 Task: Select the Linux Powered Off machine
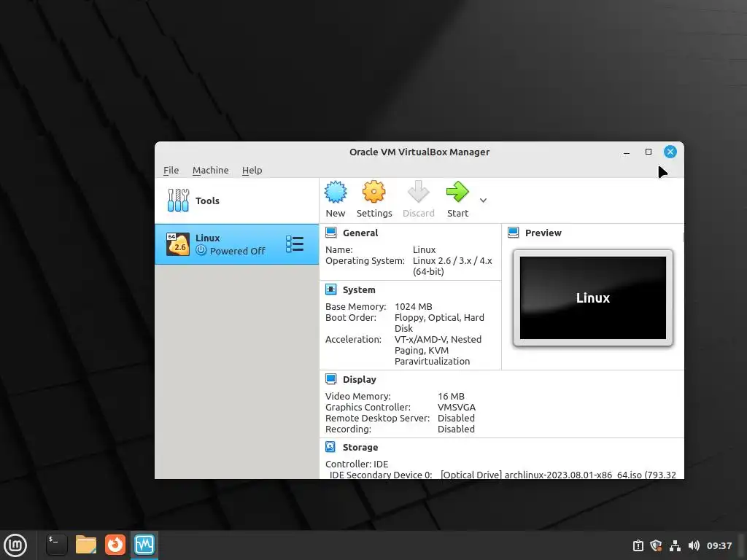pyautogui.click(x=237, y=244)
